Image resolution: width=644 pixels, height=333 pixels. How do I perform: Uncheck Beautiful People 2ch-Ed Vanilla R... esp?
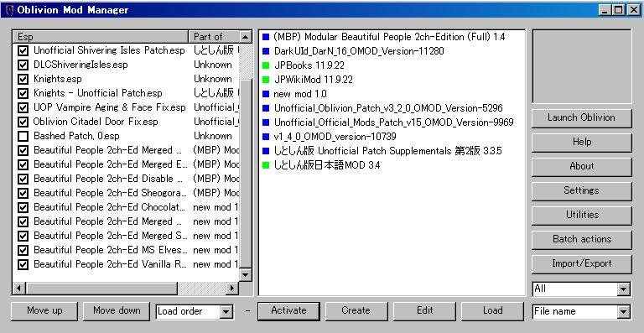tap(23, 264)
